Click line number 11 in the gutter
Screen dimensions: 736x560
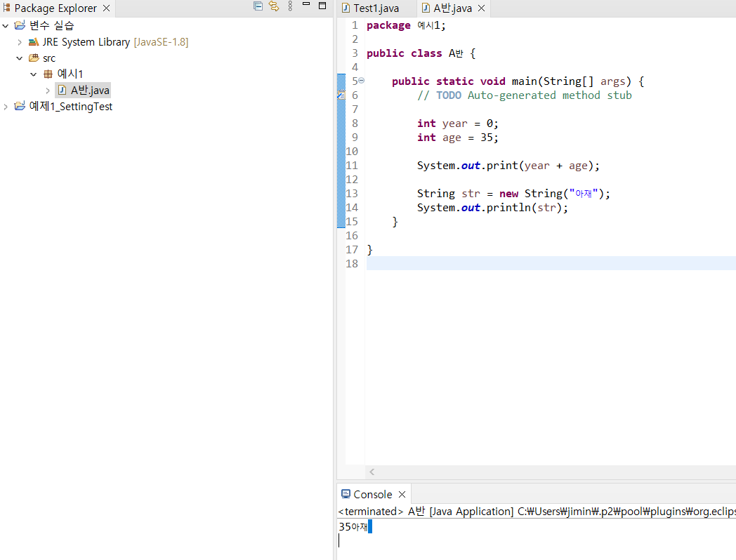352,166
